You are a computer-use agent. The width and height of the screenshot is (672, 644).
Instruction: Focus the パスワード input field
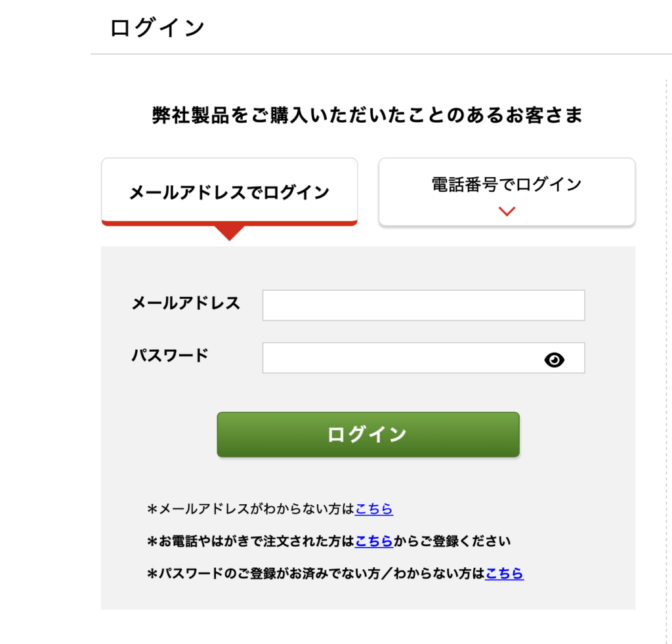423,358
